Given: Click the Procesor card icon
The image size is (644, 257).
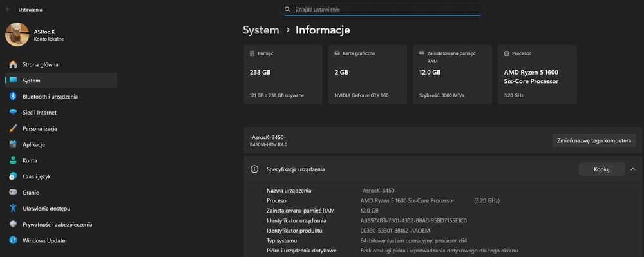Looking at the screenshot, I should 506,53.
